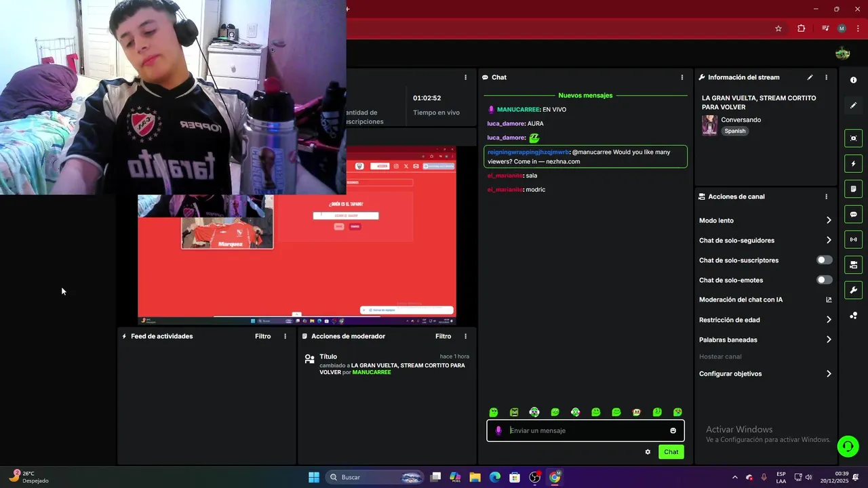Screen dimensions: 868x488
Task: Open Filtro in Acciones de moderador
Action: [x=443, y=336]
